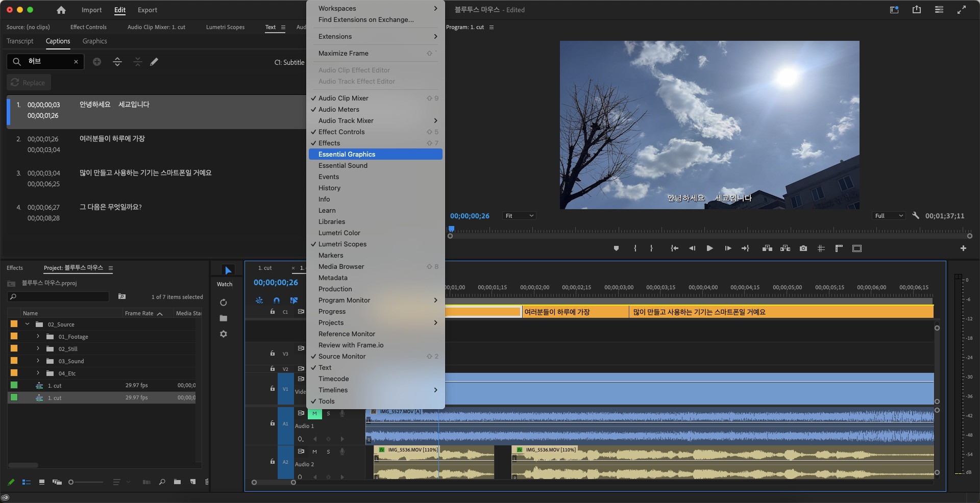This screenshot has height=503, width=980.
Task: Click the merge caption segments icon
Action: click(138, 62)
